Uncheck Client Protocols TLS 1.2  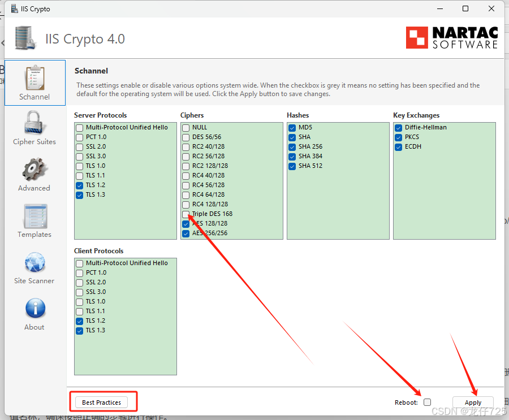click(80, 321)
